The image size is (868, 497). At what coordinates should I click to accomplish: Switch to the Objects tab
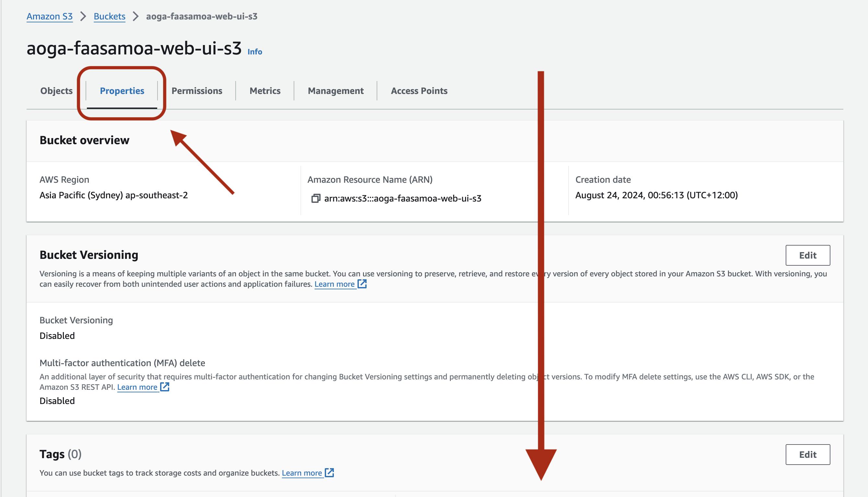coord(56,91)
